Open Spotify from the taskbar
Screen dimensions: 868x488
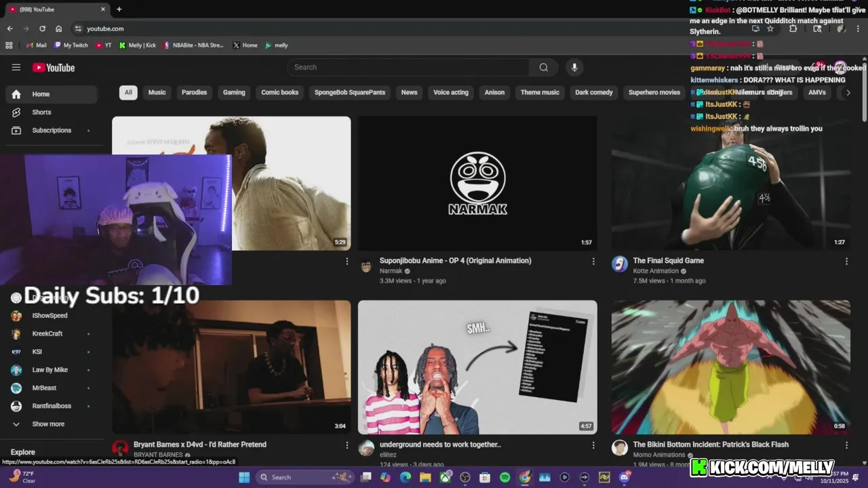click(505, 477)
